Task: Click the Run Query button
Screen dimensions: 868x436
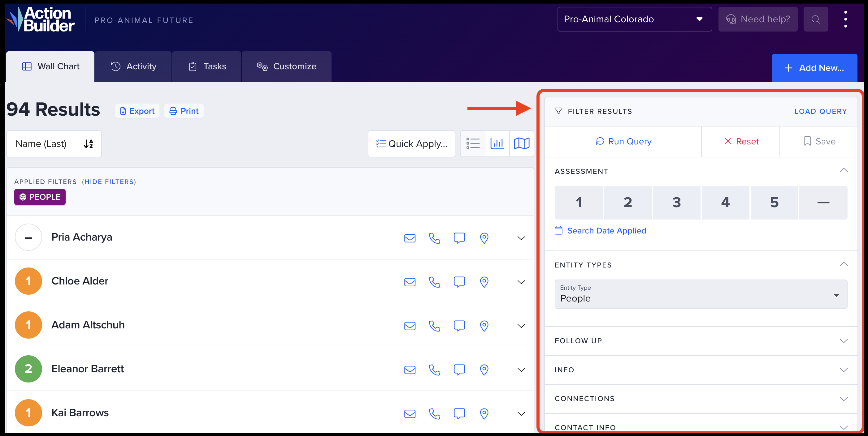Action: point(623,141)
